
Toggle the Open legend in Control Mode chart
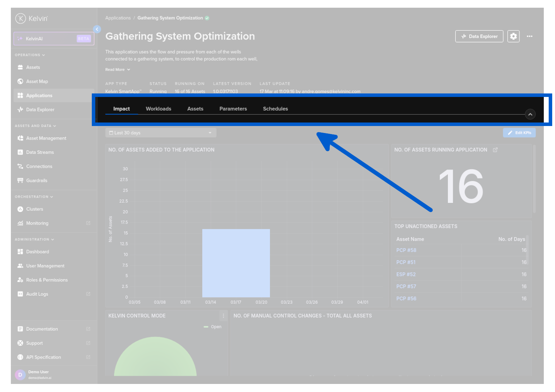click(213, 327)
